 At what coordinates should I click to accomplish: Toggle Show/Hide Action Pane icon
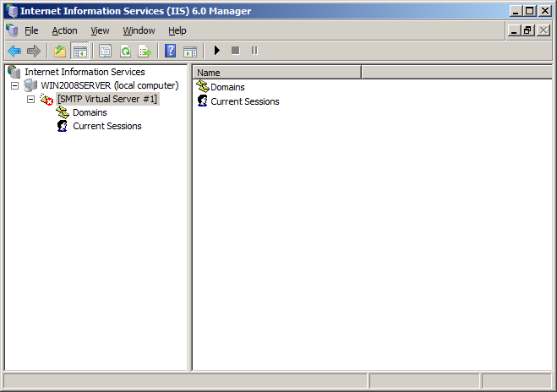(x=190, y=52)
